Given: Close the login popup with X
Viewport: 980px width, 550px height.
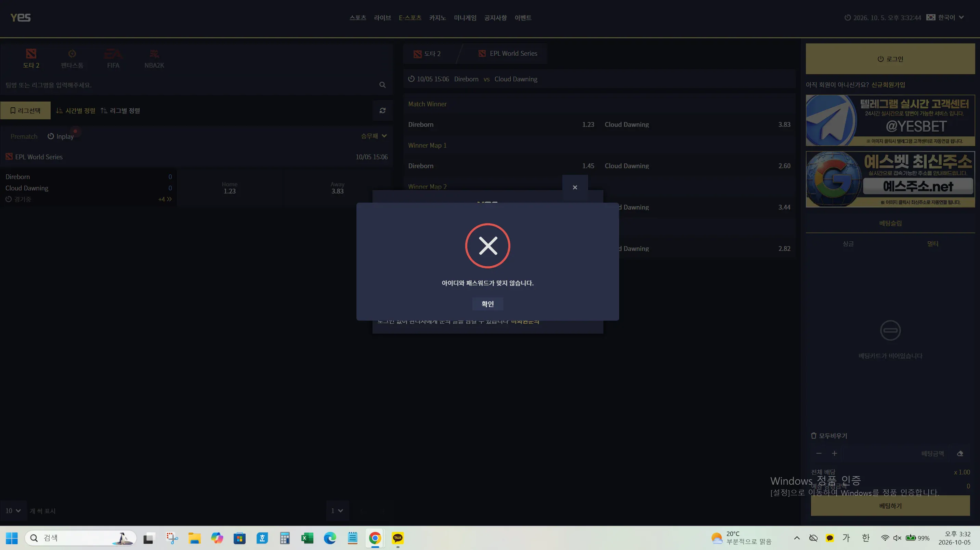Looking at the screenshot, I should 575,187.
